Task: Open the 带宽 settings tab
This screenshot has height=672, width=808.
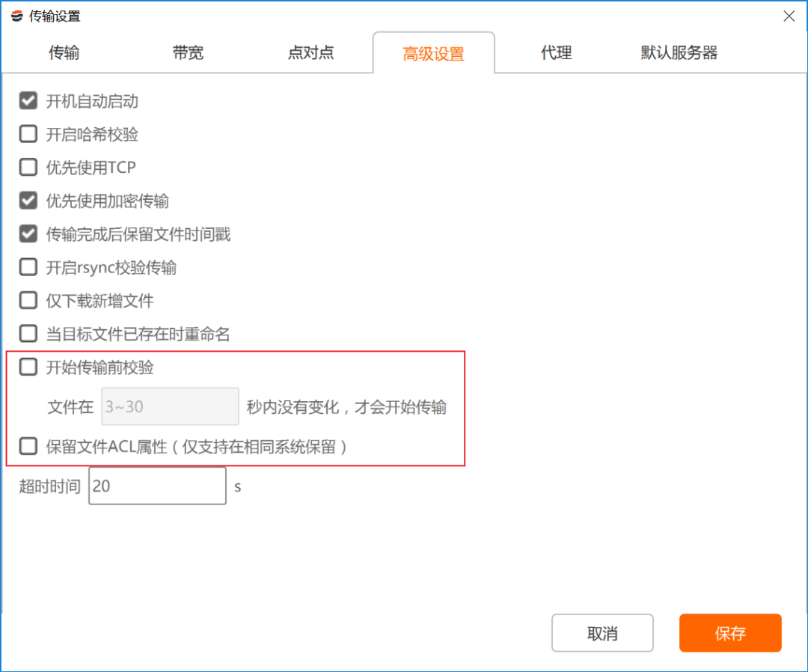Action: tap(187, 52)
